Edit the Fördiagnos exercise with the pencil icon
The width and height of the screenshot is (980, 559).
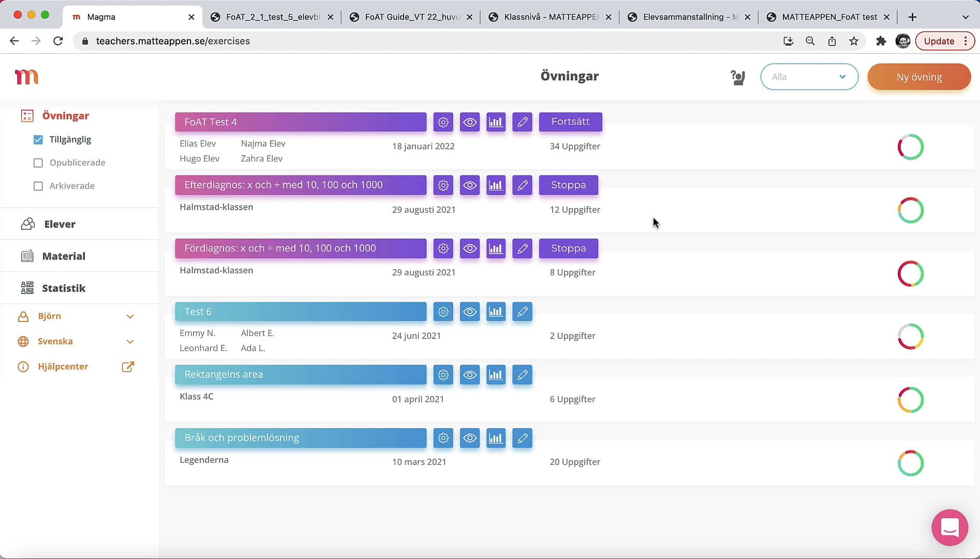[522, 248]
